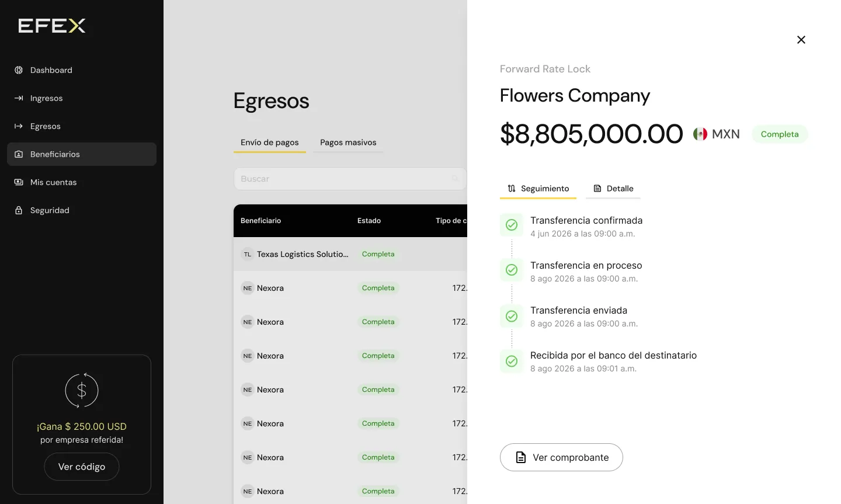Viewport: 841px width, 504px height.
Task: Go to Ingresos section
Action: [x=82, y=98]
